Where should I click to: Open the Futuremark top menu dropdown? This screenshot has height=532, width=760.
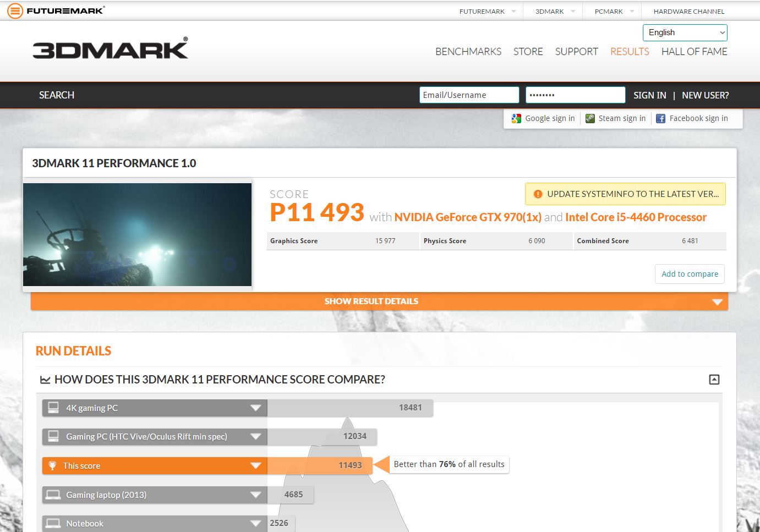click(513, 11)
